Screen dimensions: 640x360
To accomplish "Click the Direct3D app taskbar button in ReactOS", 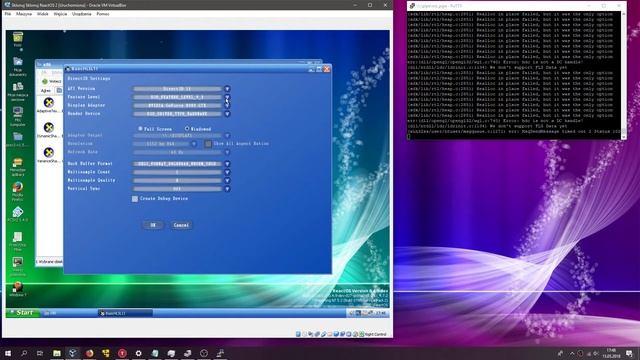I will [125, 313].
